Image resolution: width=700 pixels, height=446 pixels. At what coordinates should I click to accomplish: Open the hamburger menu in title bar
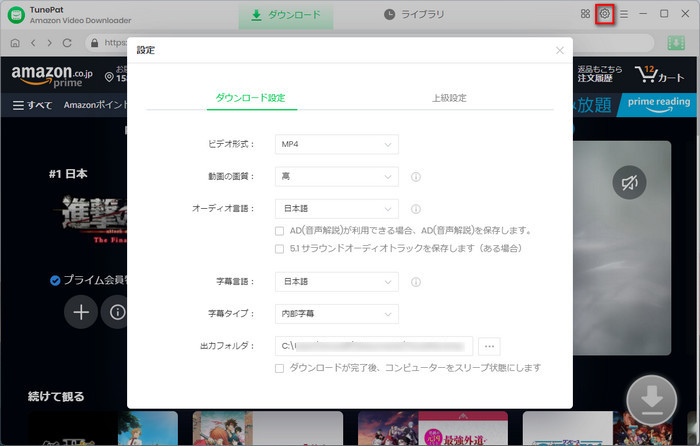coord(624,14)
